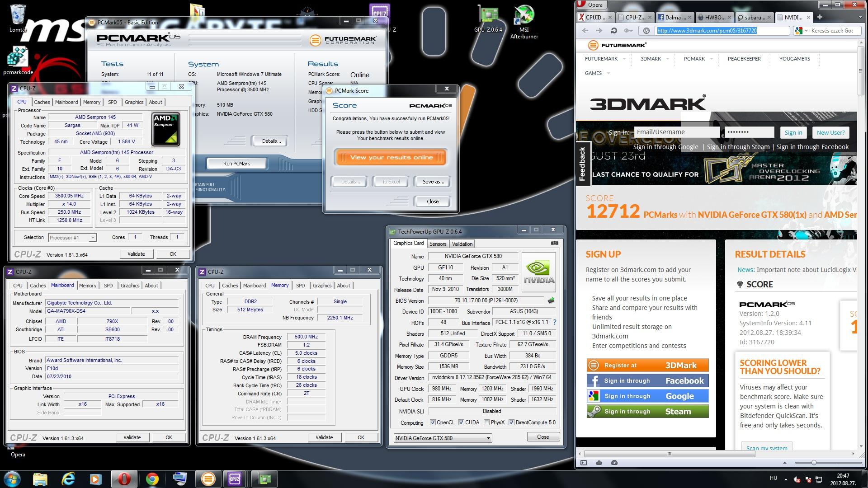The height and width of the screenshot is (488, 868).
Task: Click New User? button
Action: (830, 132)
